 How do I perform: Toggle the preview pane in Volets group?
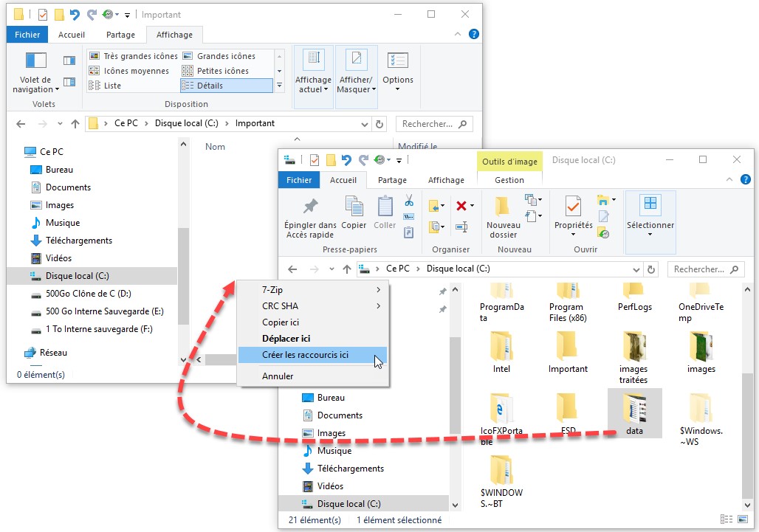[69, 61]
